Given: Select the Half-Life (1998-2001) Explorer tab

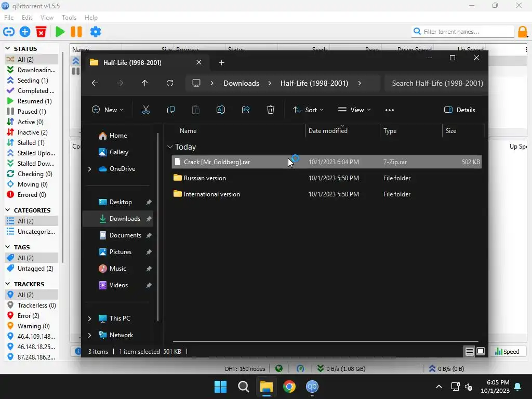Looking at the screenshot, I should (x=146, y=62).
